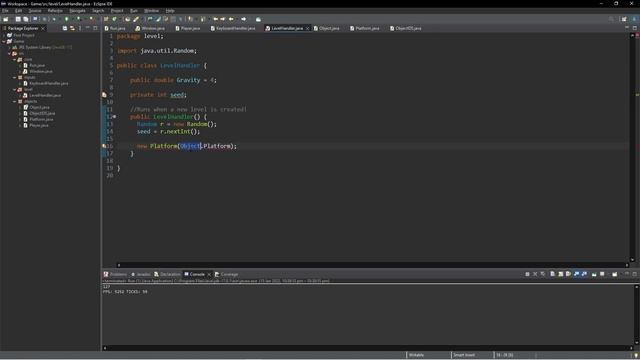
Task: Click the Open Perspective icon at top right
Action: coord(624,19)
